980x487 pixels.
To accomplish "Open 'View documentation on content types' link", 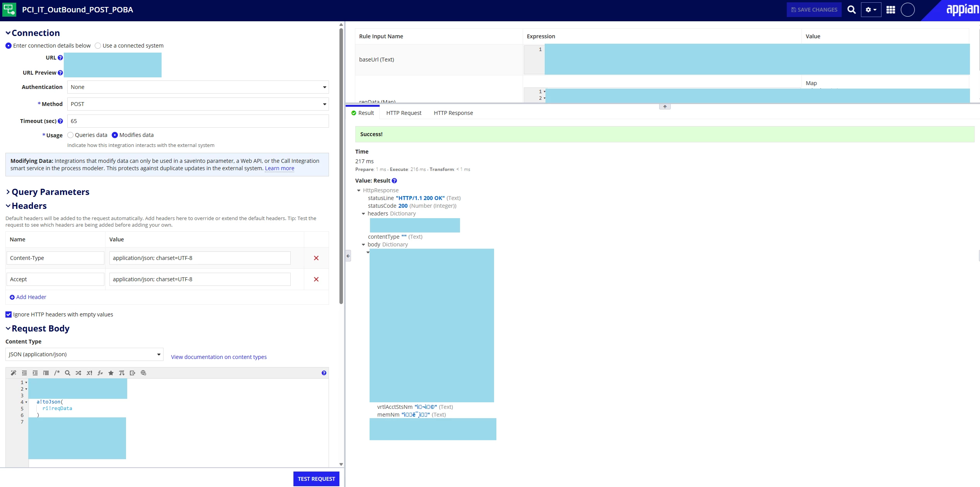I will point(219,357).
